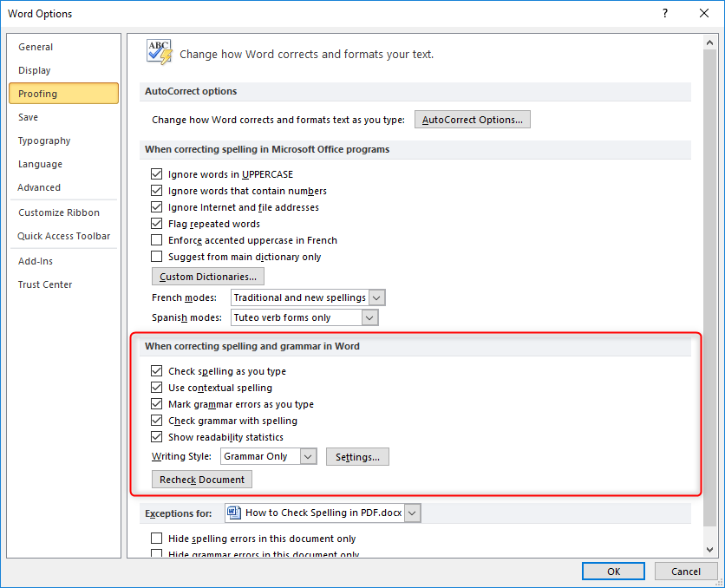The width and height of the screenshot is (725, 588).
Task: Click the Help question mark icon
Action: (665, 14)
